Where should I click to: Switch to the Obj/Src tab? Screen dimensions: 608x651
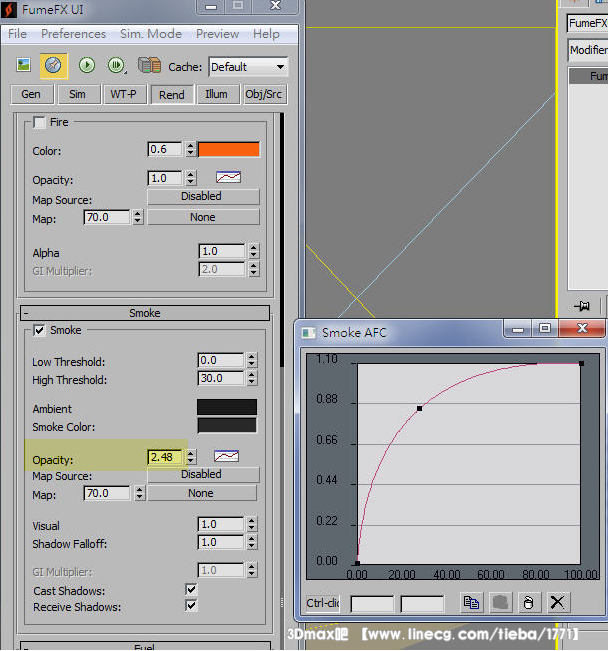264,95
